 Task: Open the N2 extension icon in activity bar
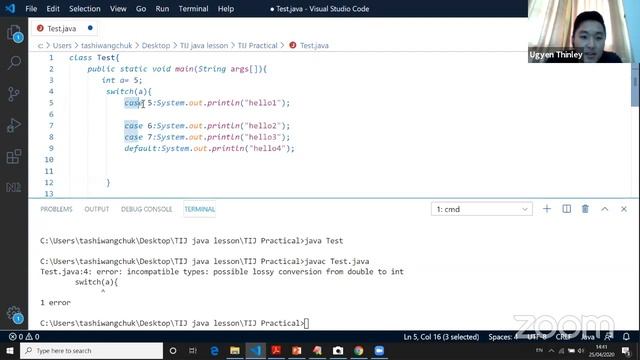tap(14, 187)
